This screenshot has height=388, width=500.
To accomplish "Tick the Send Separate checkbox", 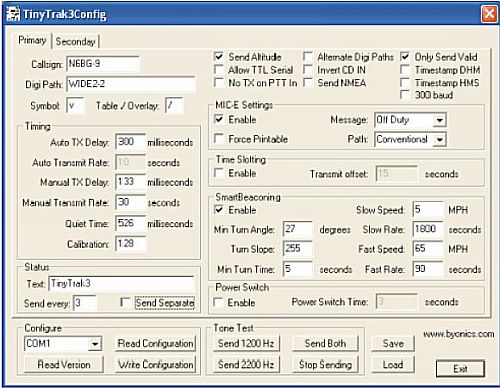I will coord(125,302).
